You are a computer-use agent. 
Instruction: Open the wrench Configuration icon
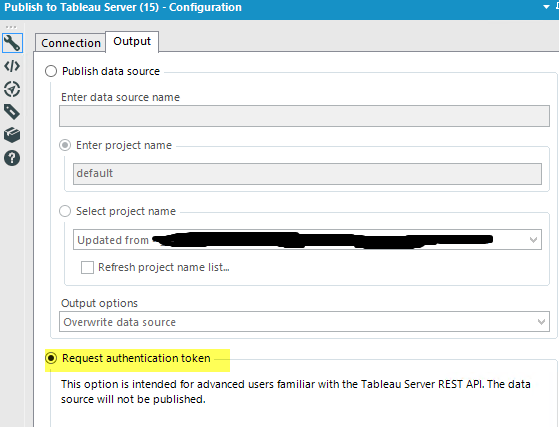pos(12,43)
